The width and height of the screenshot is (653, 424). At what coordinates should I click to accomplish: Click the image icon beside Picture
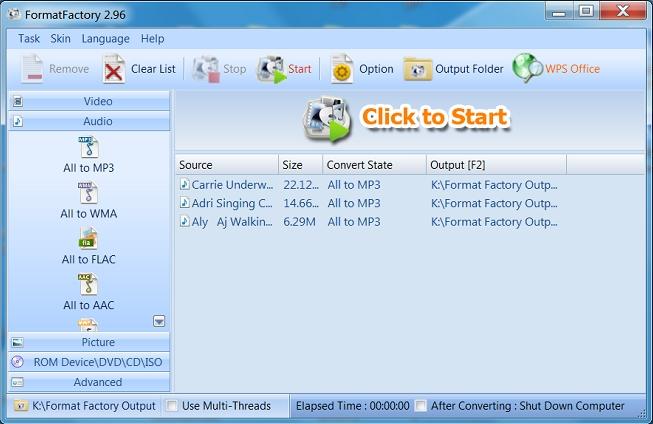[x=17, y=342]
